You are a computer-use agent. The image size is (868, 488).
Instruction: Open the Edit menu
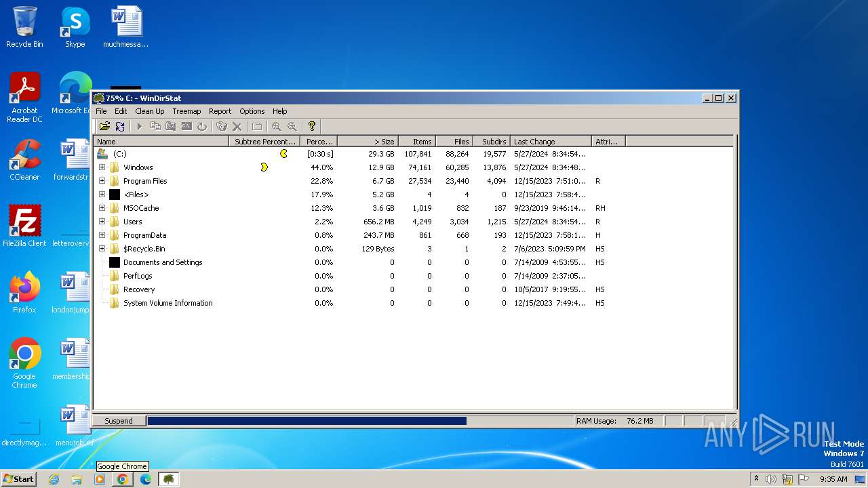pyautogui.click(x=121, y=111)
